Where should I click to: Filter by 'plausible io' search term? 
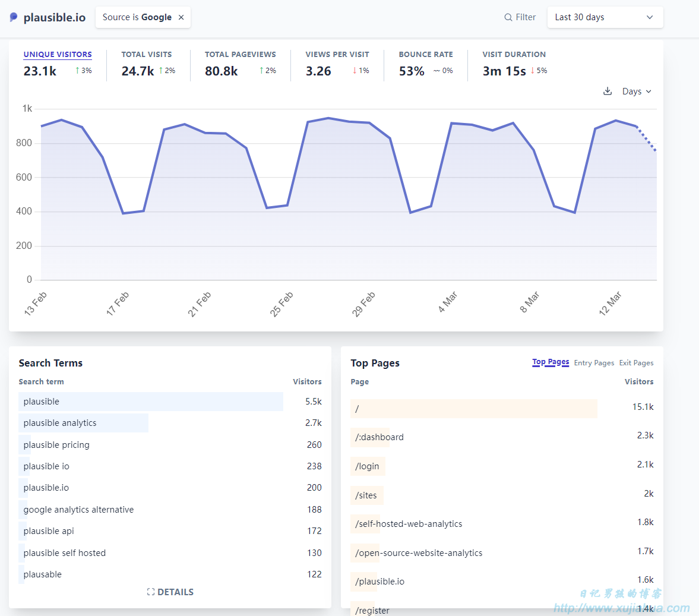pyautogui.click(x=170, y=466)
